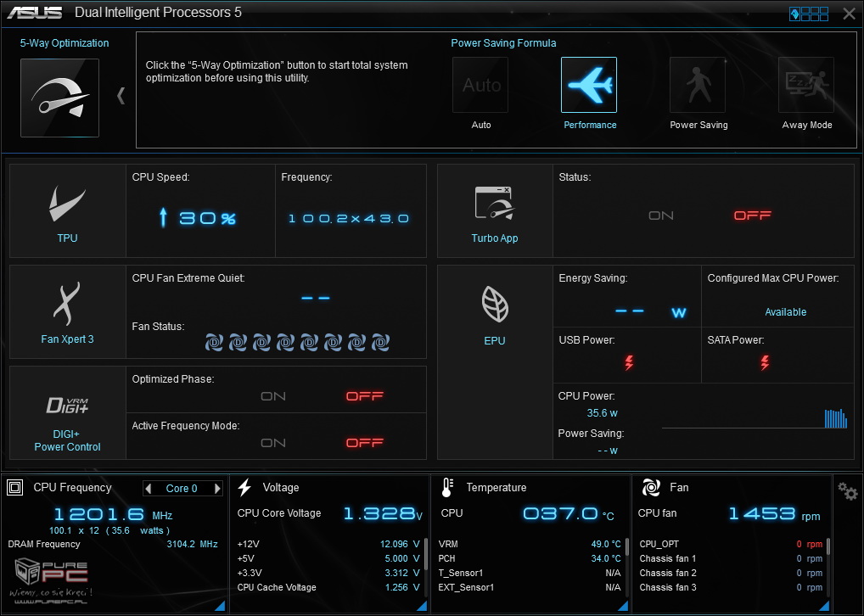
Task: Click the CPU temperature 037.0 reading
Action: (x=568, y=514)
